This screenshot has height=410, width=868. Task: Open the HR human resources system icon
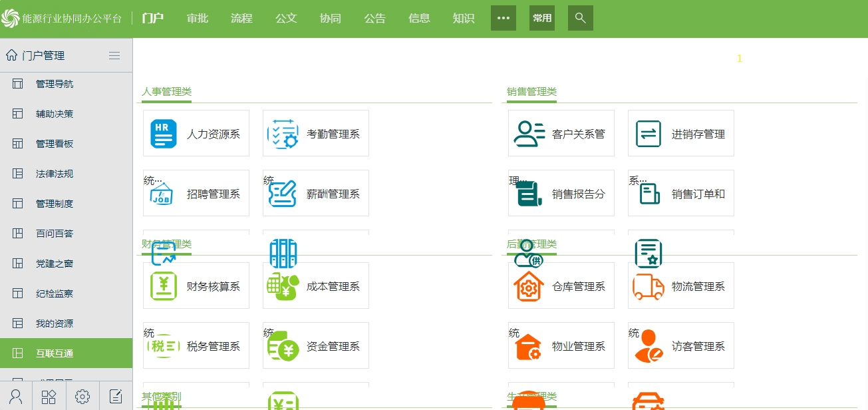[x=164, y=134]
